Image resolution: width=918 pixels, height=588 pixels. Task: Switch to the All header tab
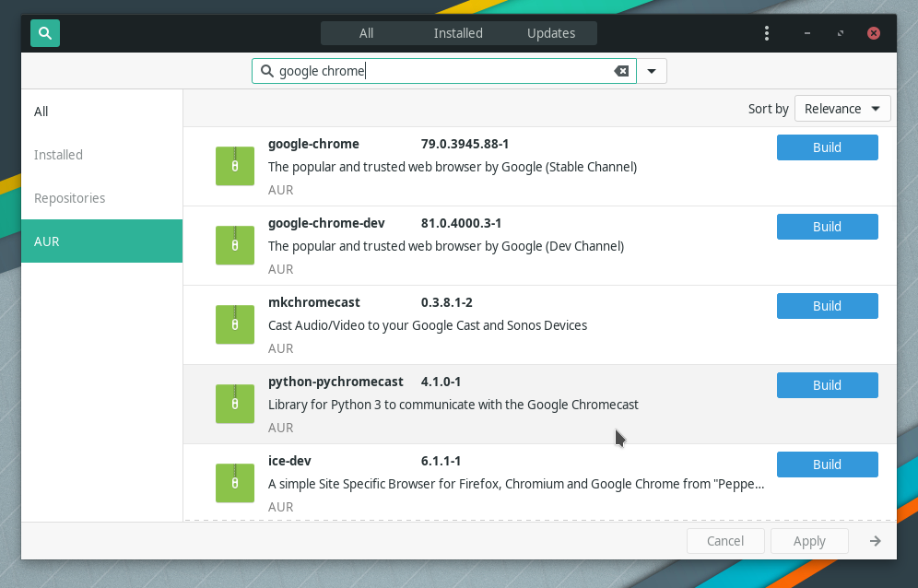coord(367,33)
